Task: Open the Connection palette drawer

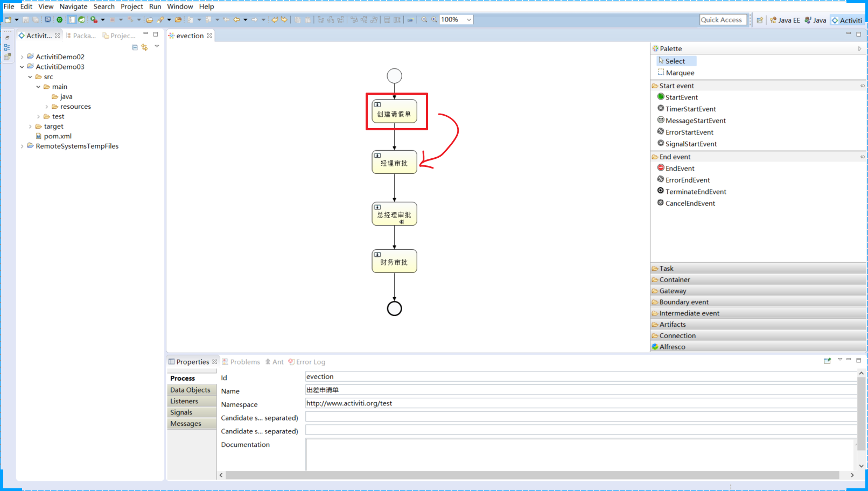Action: pos(758,335)
